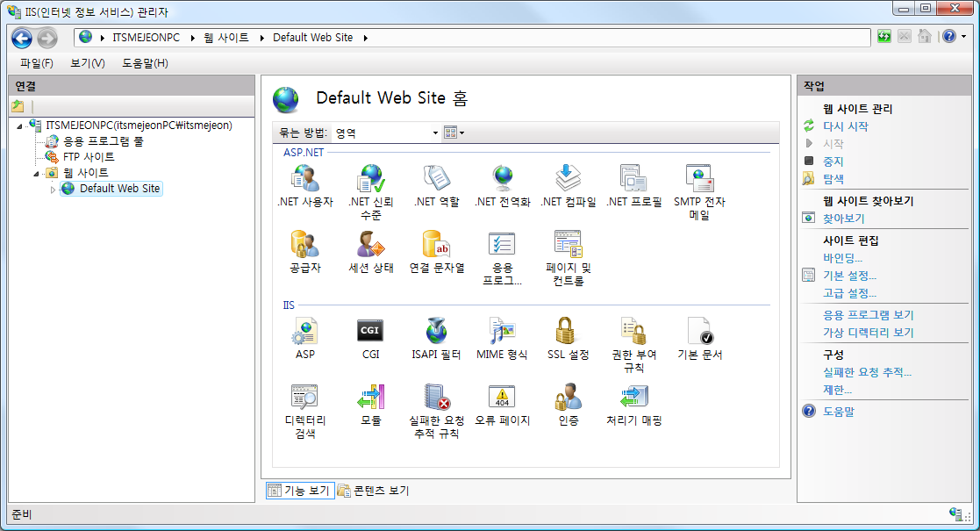This screenshot has height=531, width=980.
Task: Open the MIME 형식 icon
Action: (502, 332)
